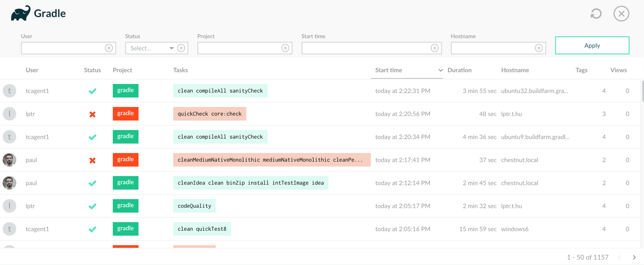Viewport: 644px width, 265px height.
Task: Toggle sort order on Start time column
Action: pyautogui.click(x=440, y=70)
